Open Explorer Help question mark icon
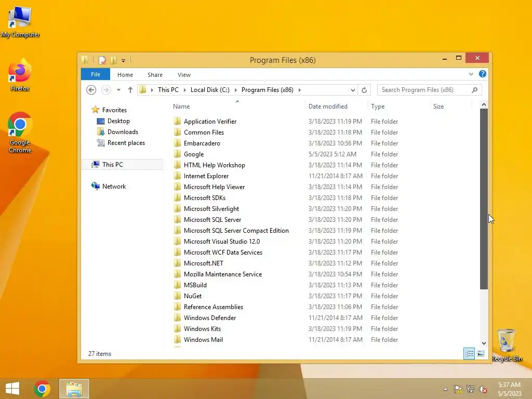Viewport: 532px width, 399px height. pyautogui.click(x=482, y=74)
